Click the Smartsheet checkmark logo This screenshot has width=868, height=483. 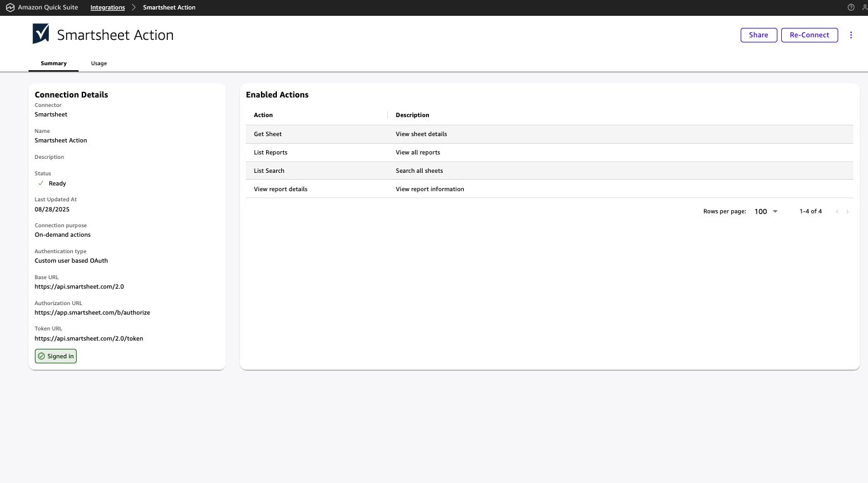click(41, 34)
